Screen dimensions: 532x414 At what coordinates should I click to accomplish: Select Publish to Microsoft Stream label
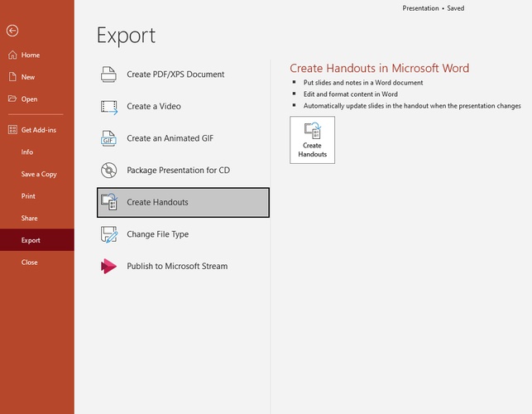pyautogui.click(x=177, y=266)
